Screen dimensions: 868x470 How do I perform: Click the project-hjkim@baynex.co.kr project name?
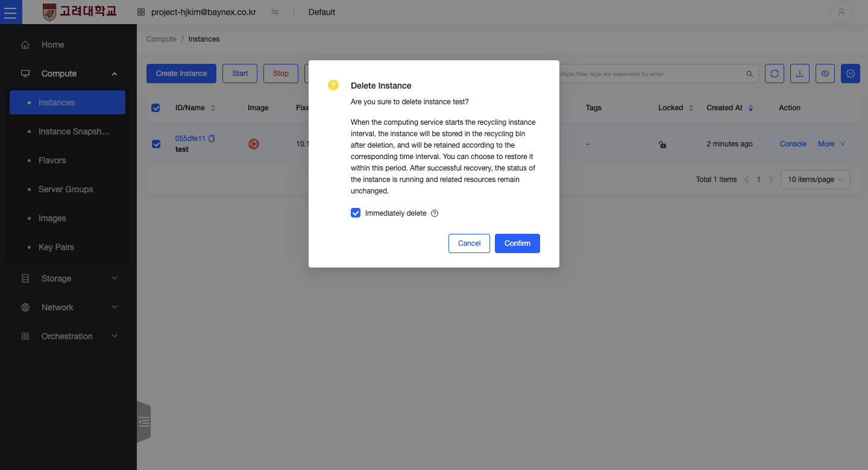tap(204, 12)
